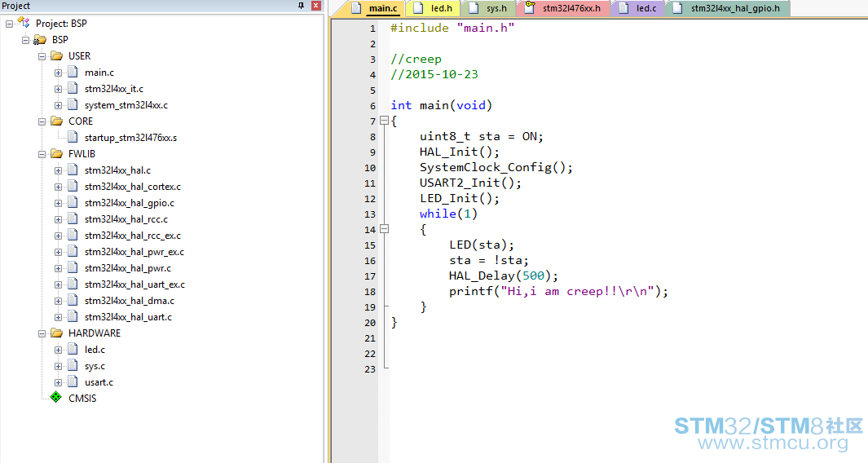The width and height of the screenshot is (868, 463).
Task: Click the BSP target folder icon
Action: [x=40, y=39]
